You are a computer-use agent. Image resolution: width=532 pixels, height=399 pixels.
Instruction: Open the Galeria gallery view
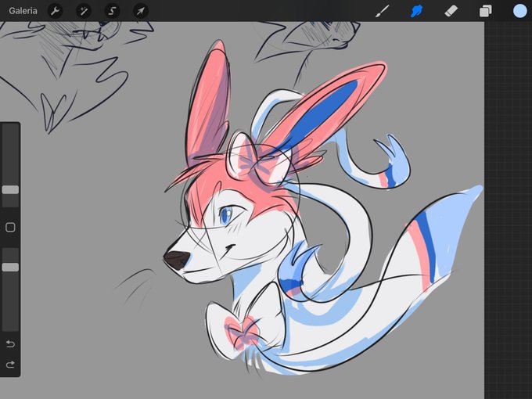pyautogui.click(x=23, y=11)
